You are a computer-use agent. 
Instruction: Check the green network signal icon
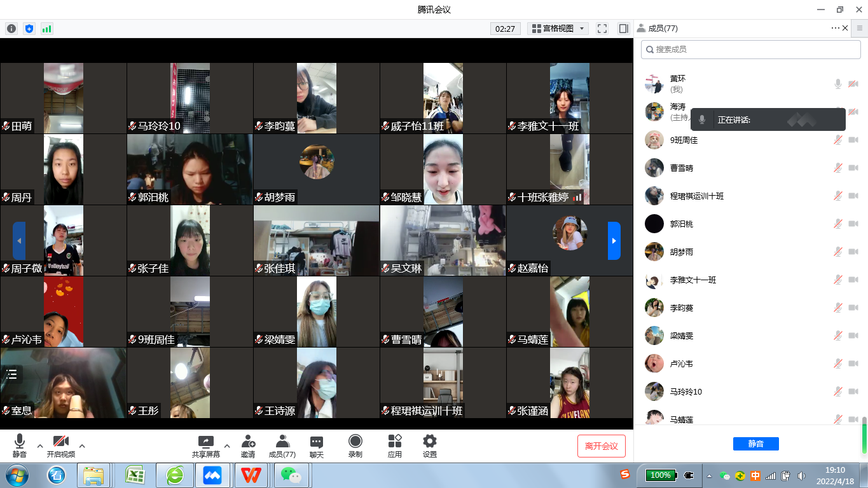coord(46,29)
